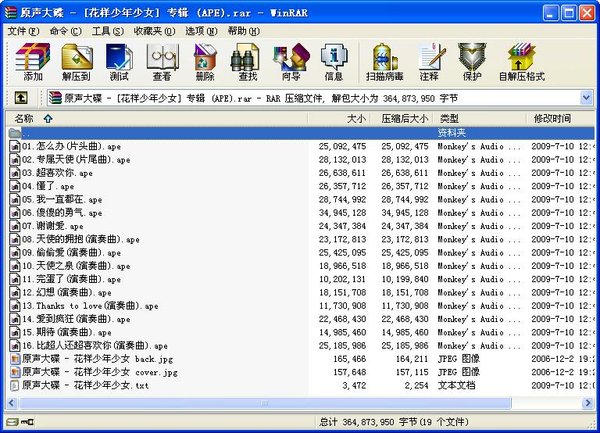Select file 04.懂了.ape
This screenshot has height=433, width=600.
[x=48, y=186]
